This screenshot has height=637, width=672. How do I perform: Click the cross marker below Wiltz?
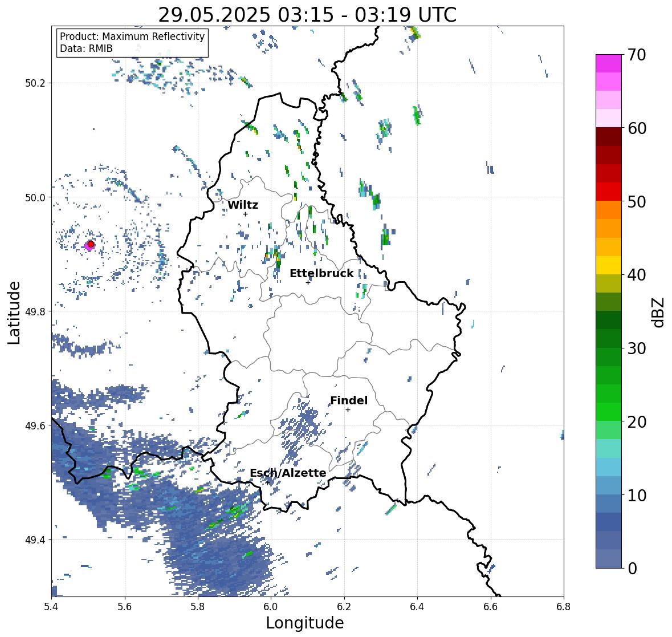tap(245, 214)
